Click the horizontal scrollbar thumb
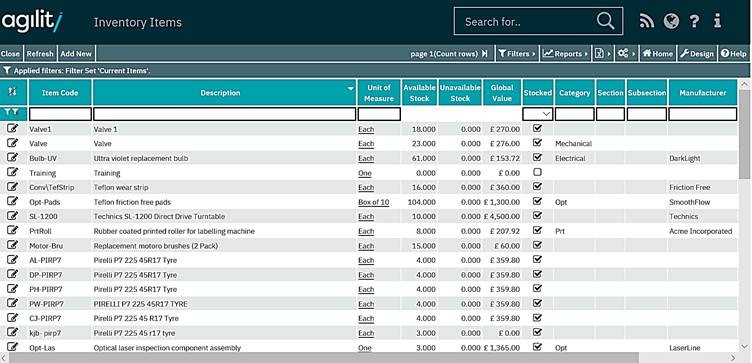The height and width of the screenshot is (363, 752). click(x=324, y=358)
